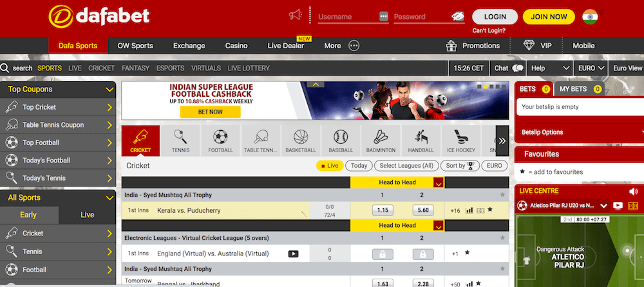Click the LOGIN button
644x287 pixels.
(x=495, y=17)
